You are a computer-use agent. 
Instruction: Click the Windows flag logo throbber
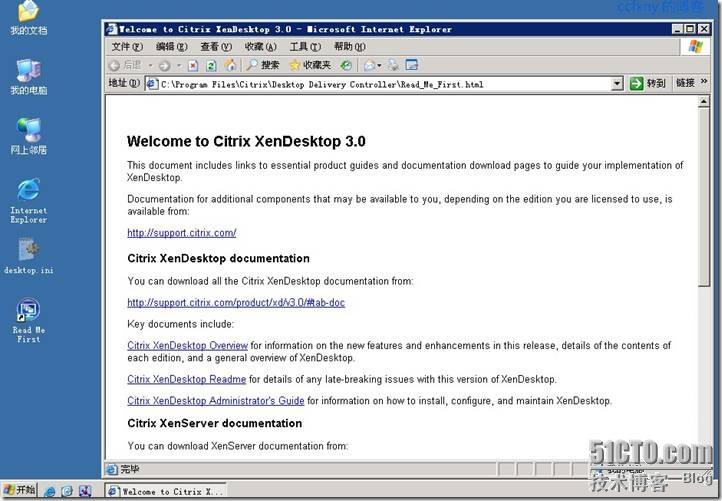click(x=695, y=47)
